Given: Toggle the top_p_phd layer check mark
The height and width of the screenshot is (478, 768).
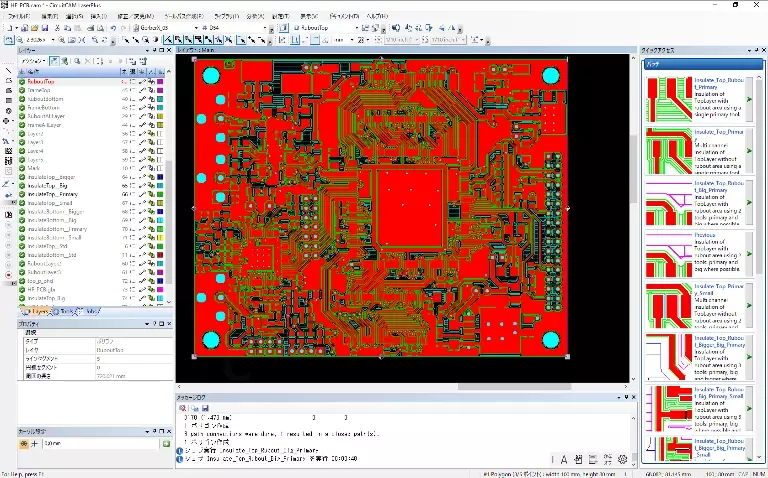Looking at the screenshot, I should (22, 281).
